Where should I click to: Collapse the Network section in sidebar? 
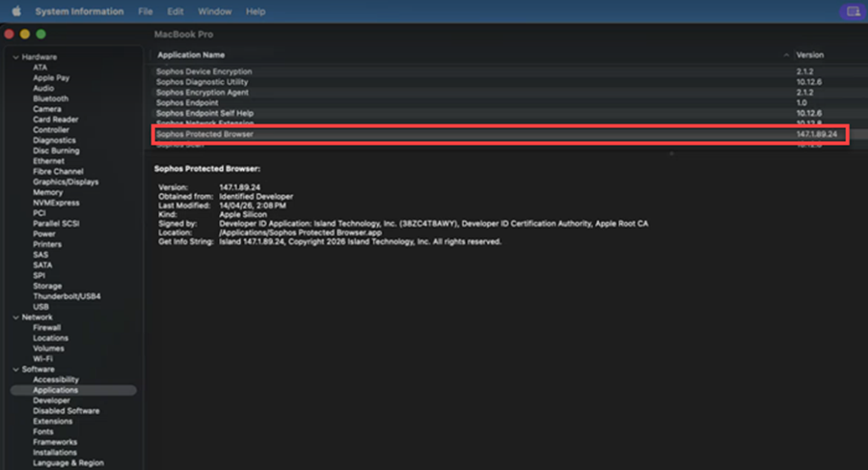tap(15, 318)
